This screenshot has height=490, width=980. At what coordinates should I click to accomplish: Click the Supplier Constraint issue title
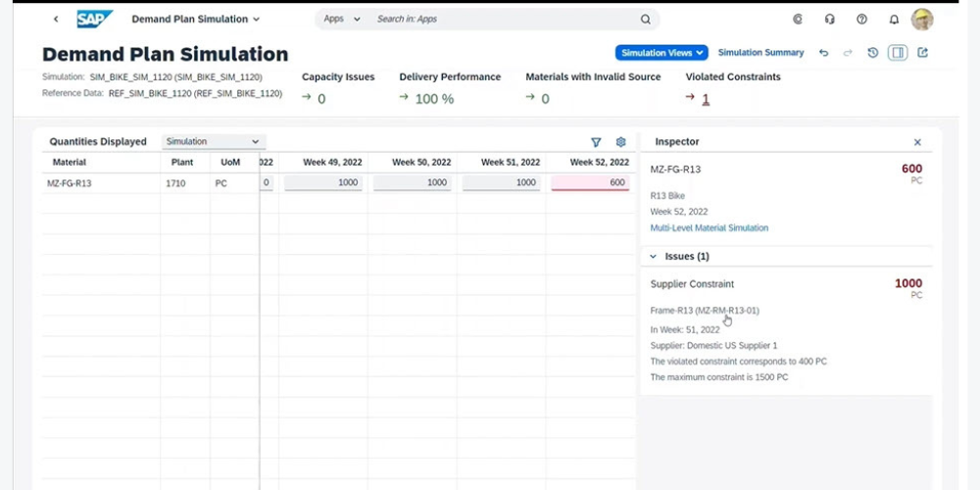tap(692, 284)
